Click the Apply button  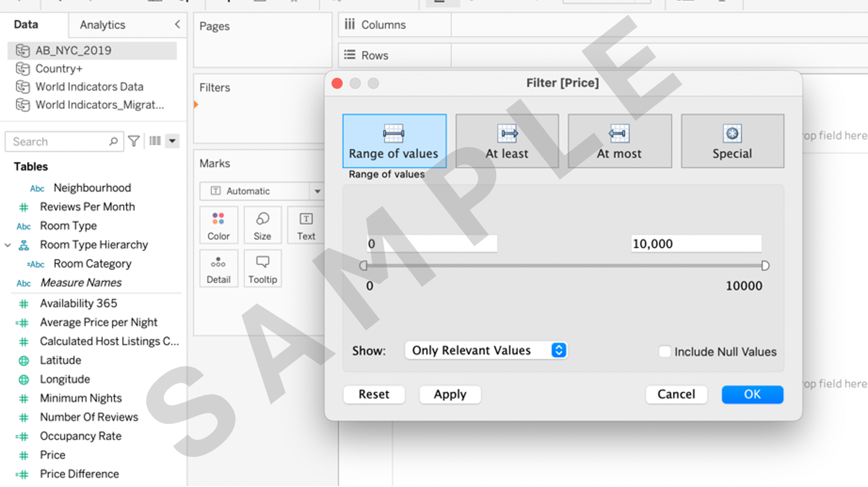point(450,394)
